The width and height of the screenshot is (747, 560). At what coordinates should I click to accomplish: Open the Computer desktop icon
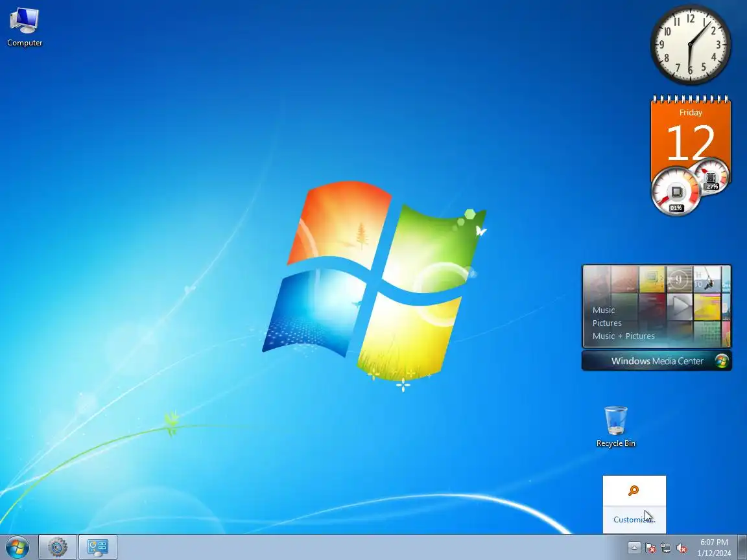click(24, 27)
